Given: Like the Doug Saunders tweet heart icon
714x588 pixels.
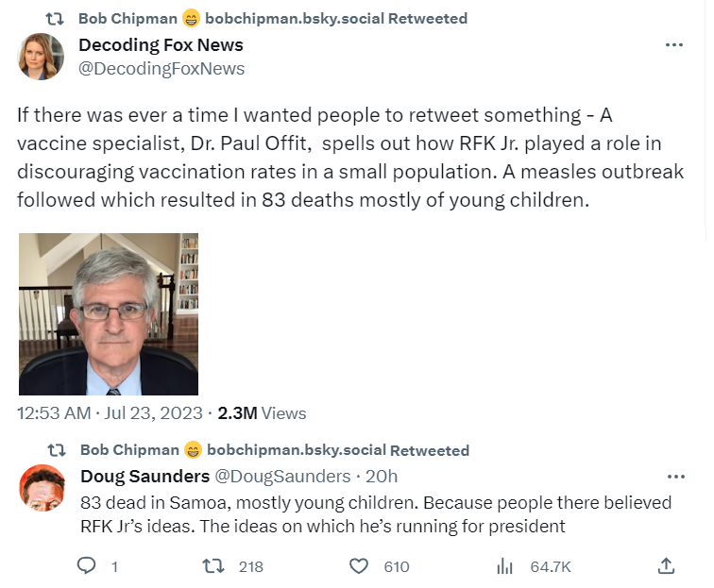Looking at the screenshot, I should [358, 566].
